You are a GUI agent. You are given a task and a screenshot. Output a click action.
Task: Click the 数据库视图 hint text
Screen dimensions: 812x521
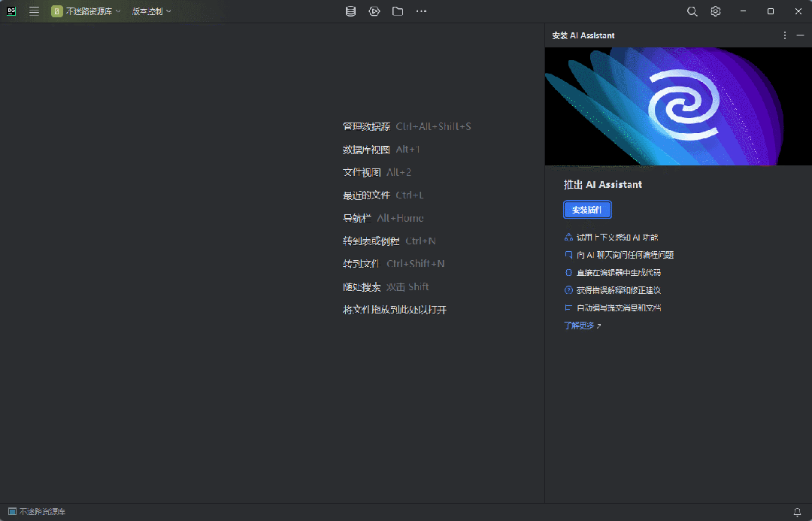366,150
